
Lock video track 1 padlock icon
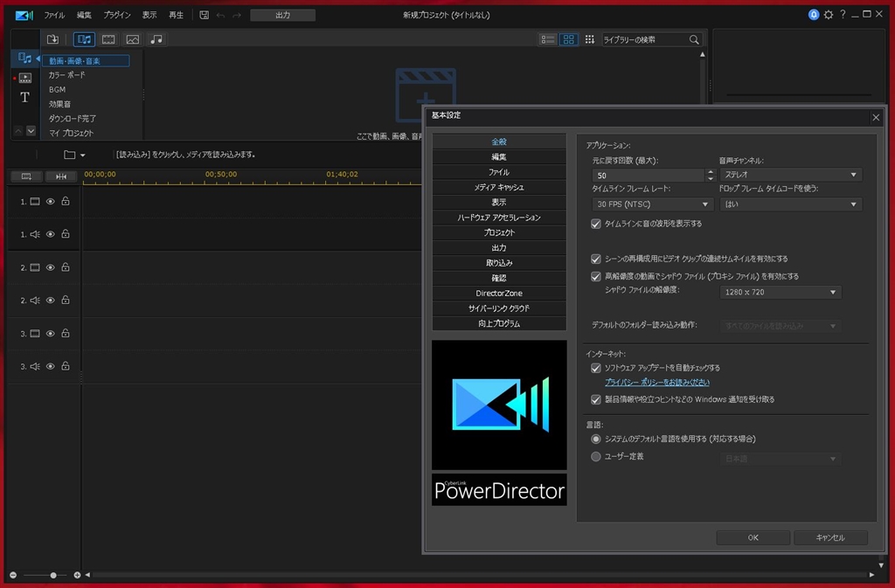point(66,201)
